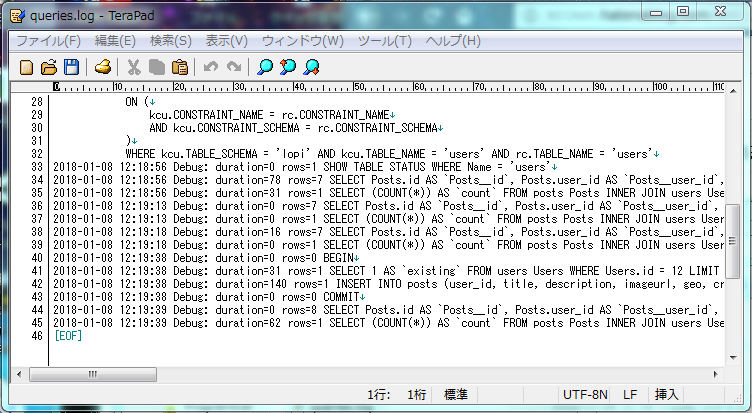Click the queries.log - TeraPad title text
Screen dimensions: 752x413
[x=92, y=16]
